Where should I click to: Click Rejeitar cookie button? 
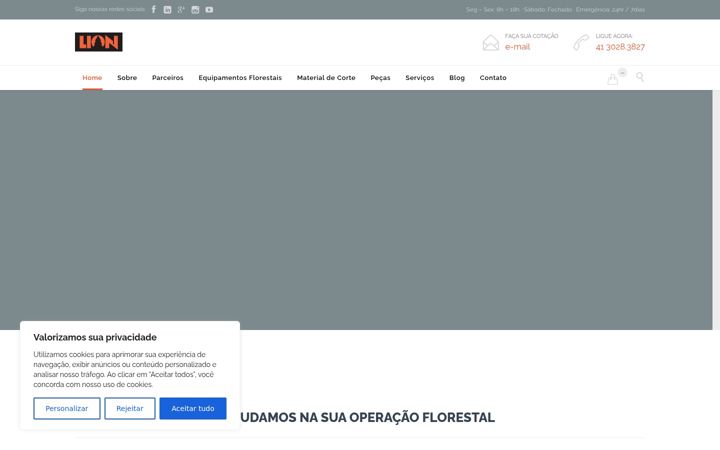coord(130,408)
